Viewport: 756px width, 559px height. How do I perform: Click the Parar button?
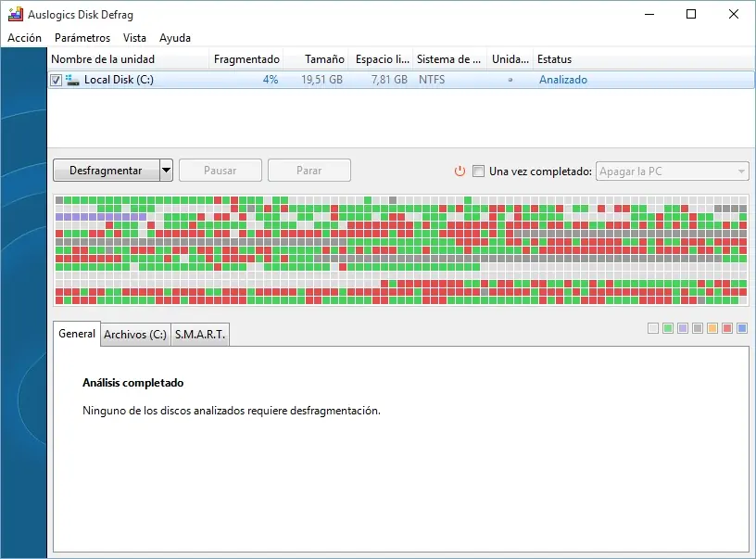[309, 171]
